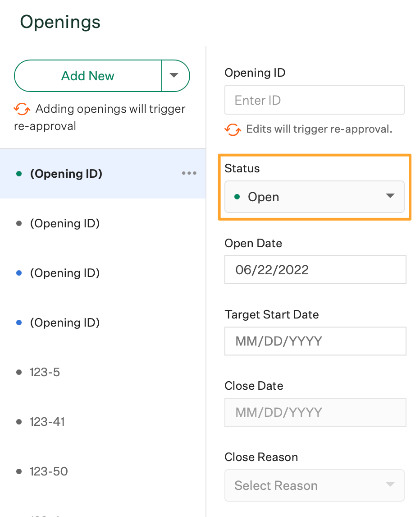This screenshot has width=420, height=517.
Task: Expand the Add New dropdown arrow
Action: click(x=175, y=76)
